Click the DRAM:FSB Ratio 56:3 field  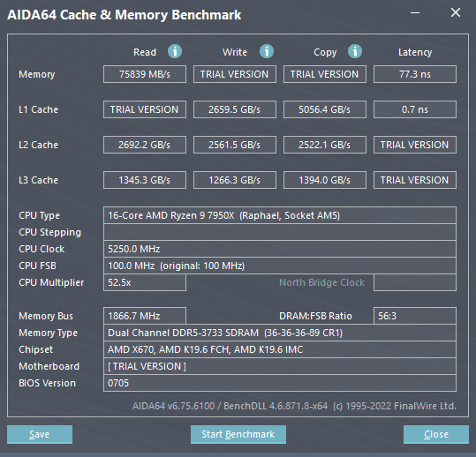tap(415, 316)
